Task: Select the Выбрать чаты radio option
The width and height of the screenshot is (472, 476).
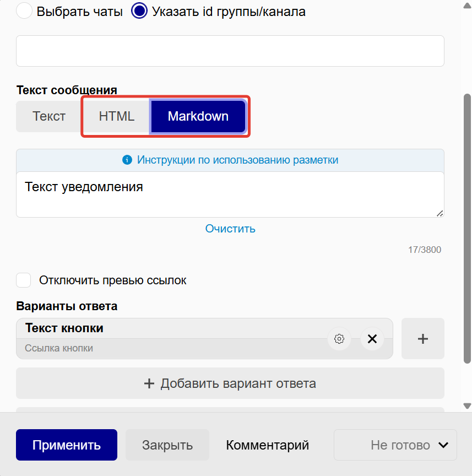Action: tap(23, 10)
